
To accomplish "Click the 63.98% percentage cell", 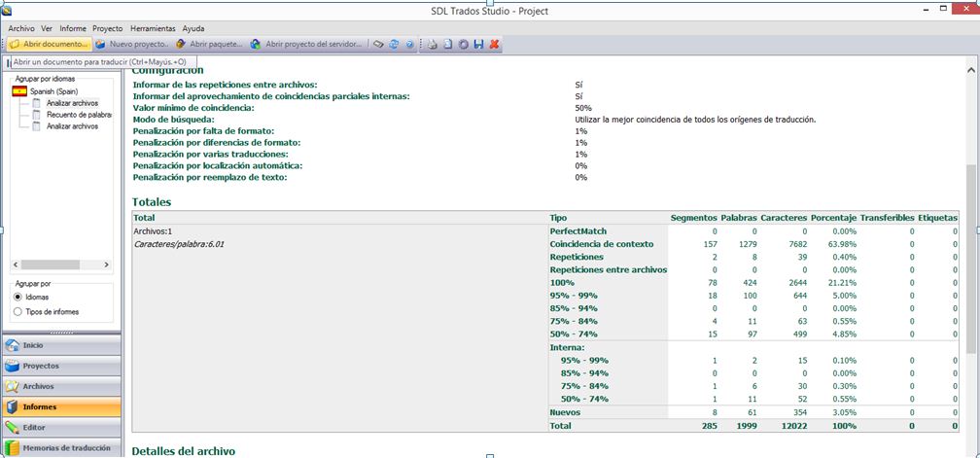I will pos(841,244).
